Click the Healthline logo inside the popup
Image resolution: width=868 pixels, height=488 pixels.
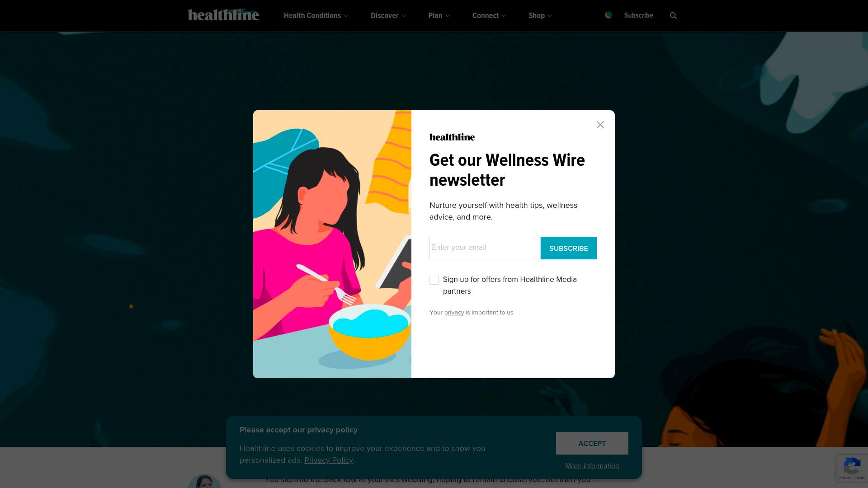[x=452, y=137]
